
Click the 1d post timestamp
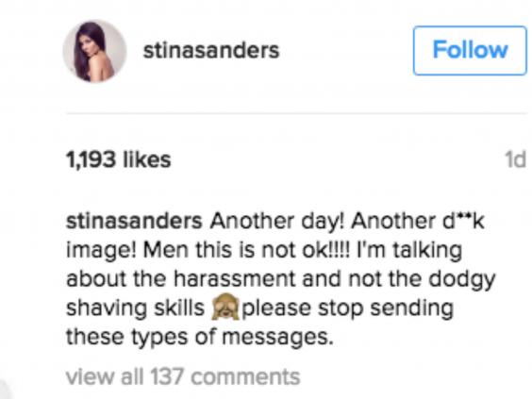coord(515,159)
